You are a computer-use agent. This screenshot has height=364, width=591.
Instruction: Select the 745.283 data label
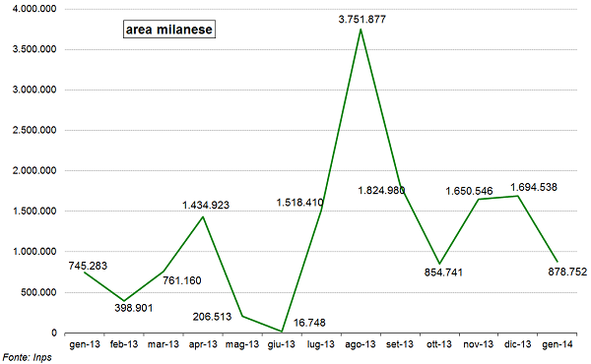tap(88, 266)
